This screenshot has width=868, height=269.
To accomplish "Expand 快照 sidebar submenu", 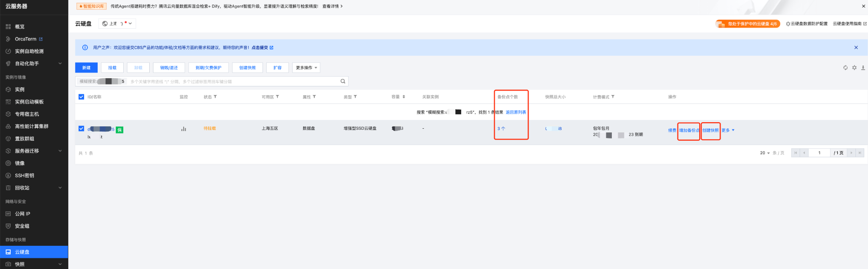I will click(x=60, y=264).
